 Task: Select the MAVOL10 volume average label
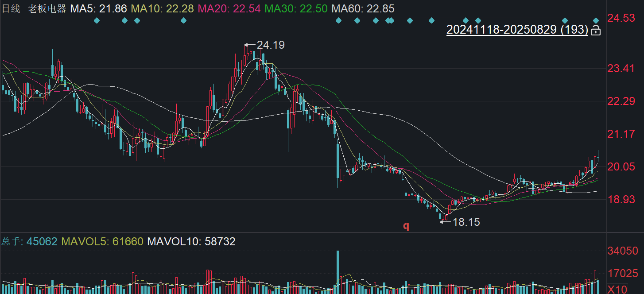[191, 241]
